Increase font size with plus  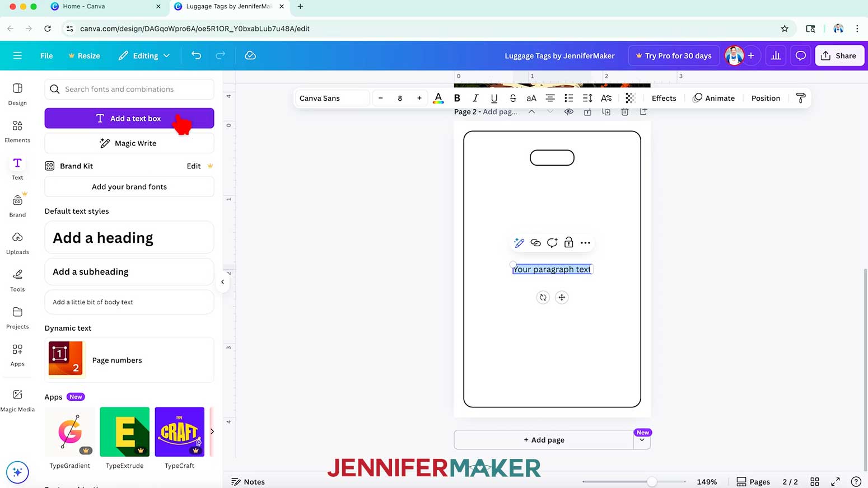[419, 98]
